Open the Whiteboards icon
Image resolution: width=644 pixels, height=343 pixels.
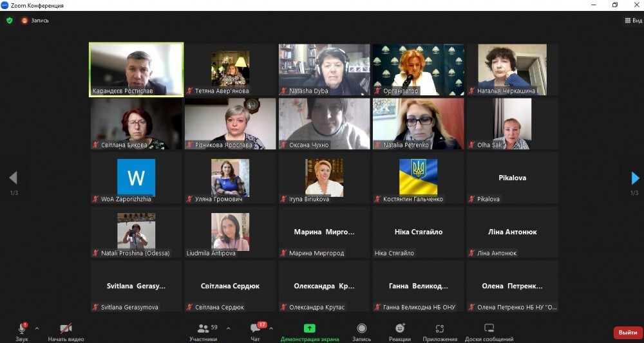(489, 328)
